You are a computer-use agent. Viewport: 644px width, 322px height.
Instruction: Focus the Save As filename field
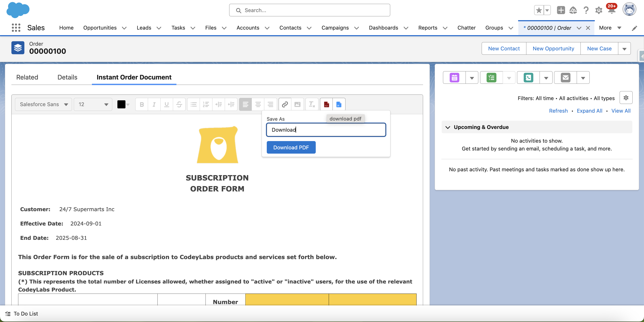326,130
